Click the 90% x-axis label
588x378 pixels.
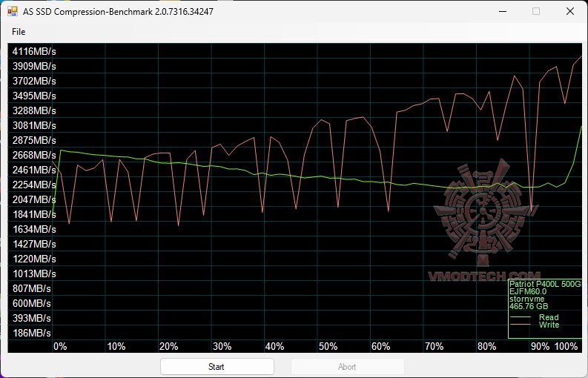[541, 346]
